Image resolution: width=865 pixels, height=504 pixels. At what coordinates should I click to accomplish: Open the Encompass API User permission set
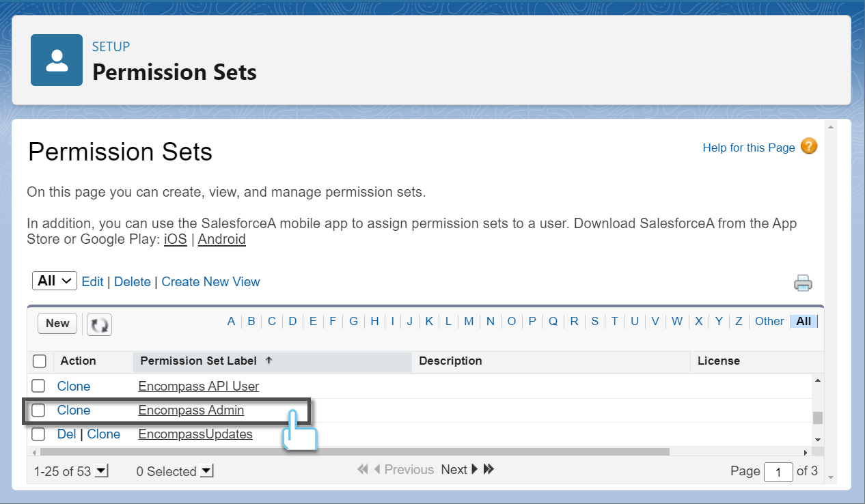(x=199, y=387)
